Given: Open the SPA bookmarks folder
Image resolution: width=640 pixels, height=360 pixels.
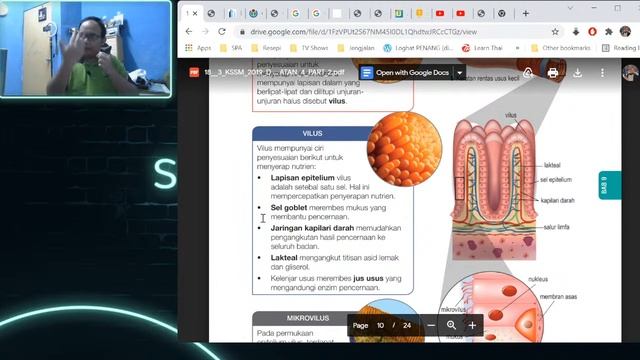Looking at the screenshot, I should (231, 48).
